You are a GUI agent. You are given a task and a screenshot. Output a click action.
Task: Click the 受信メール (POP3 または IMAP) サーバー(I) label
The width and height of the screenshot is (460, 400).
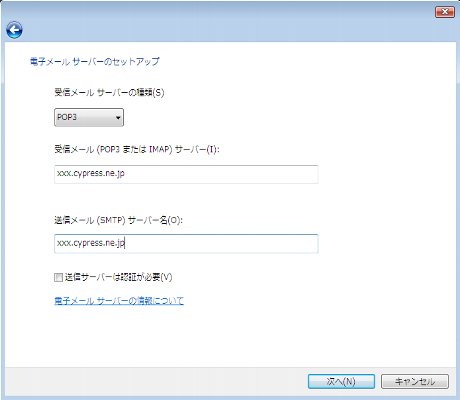pos(137,149)
